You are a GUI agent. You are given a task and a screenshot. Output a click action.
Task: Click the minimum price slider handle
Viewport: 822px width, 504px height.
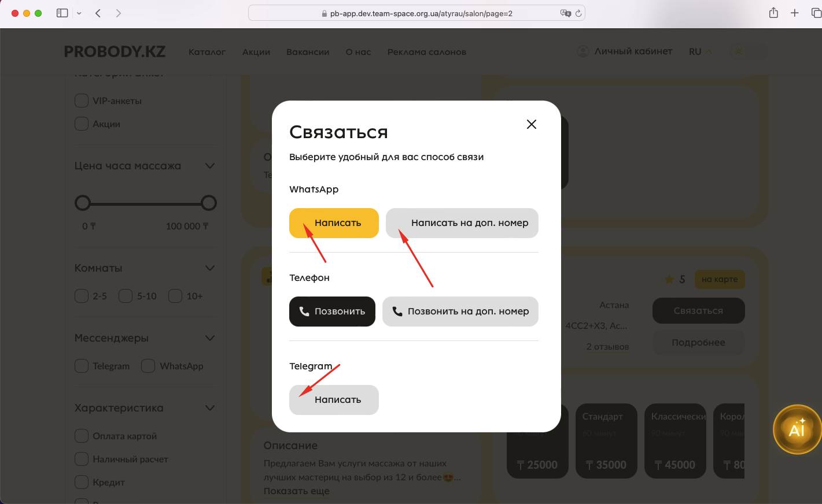coord(83,203)
